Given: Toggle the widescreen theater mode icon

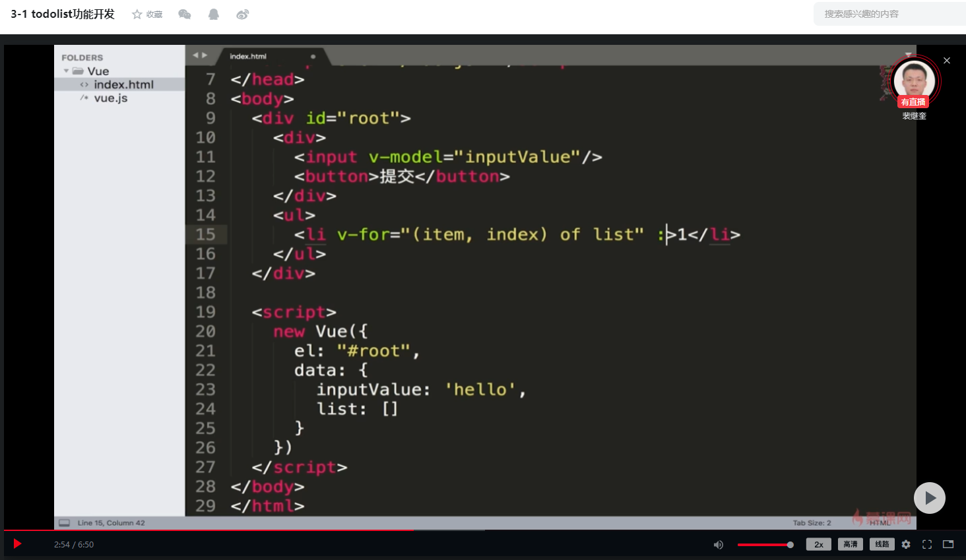Looking at the screenshot, I should pos(948,544).
